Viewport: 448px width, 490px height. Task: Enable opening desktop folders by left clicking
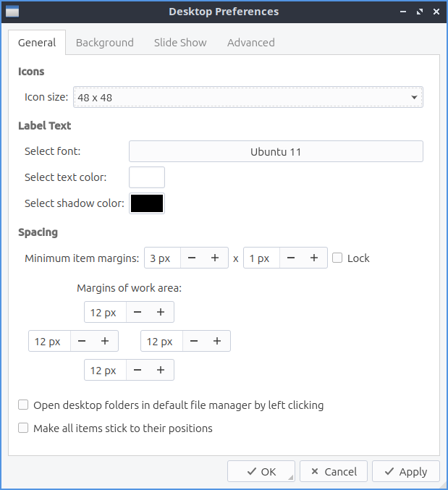tap(24, 405)
